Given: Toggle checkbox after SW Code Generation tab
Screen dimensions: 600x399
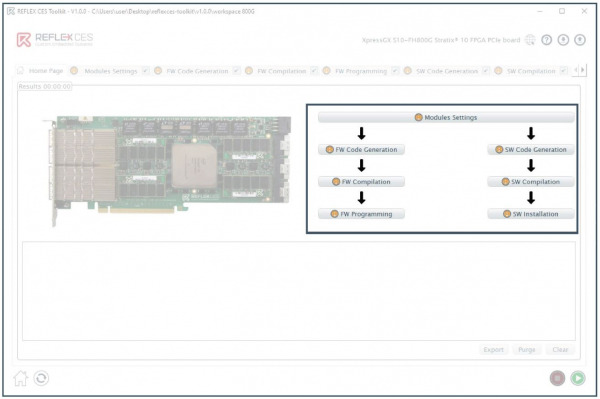Looking at the screenshot, I should coord(486,70).
